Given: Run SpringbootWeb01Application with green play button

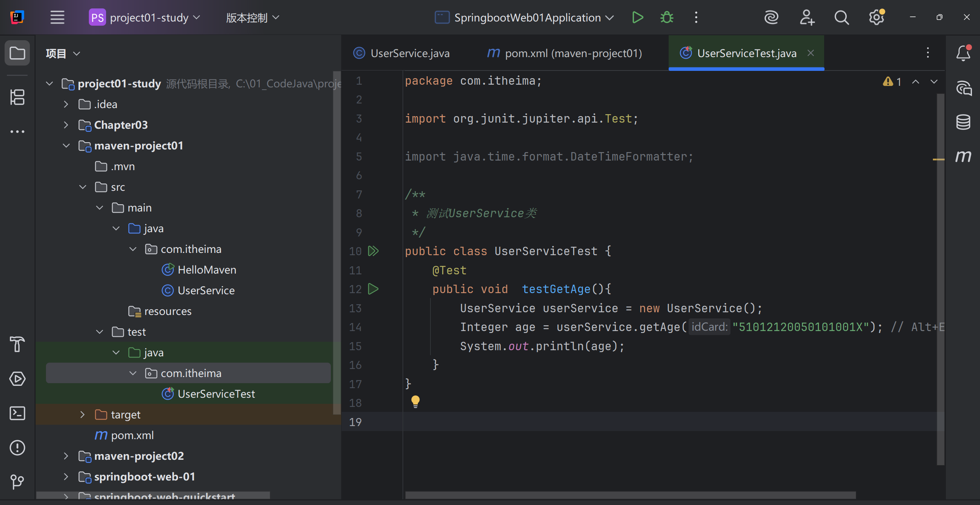Looking at the screenshot, I should pos(637,18).
